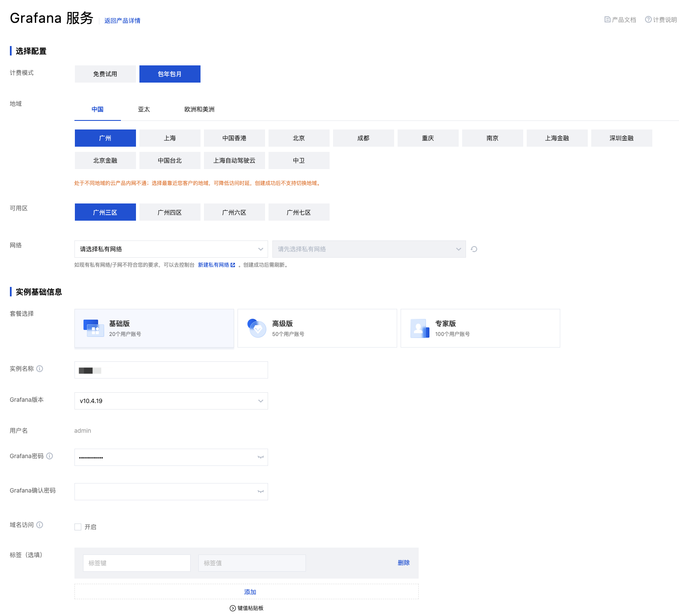The width and height of the screenshot is (679, 616).
Task: Click the external link icon after 新建私有网络
Action: (233, 265)
